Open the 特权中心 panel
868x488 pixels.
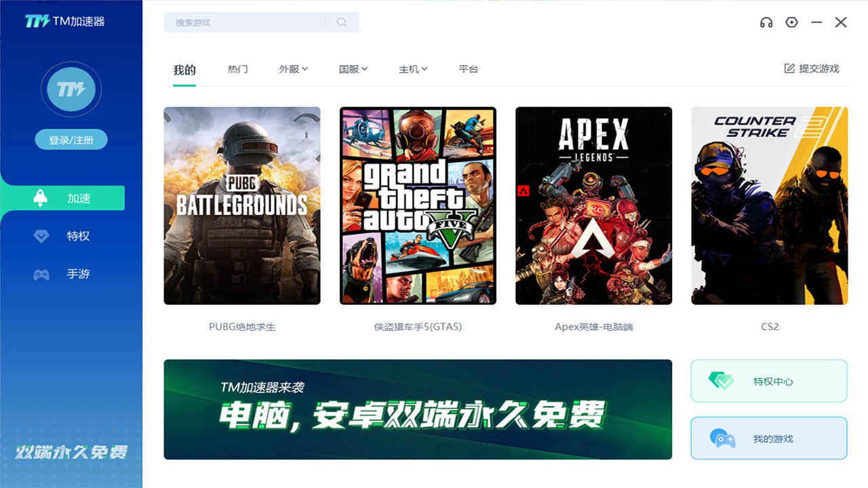(768, 381)
